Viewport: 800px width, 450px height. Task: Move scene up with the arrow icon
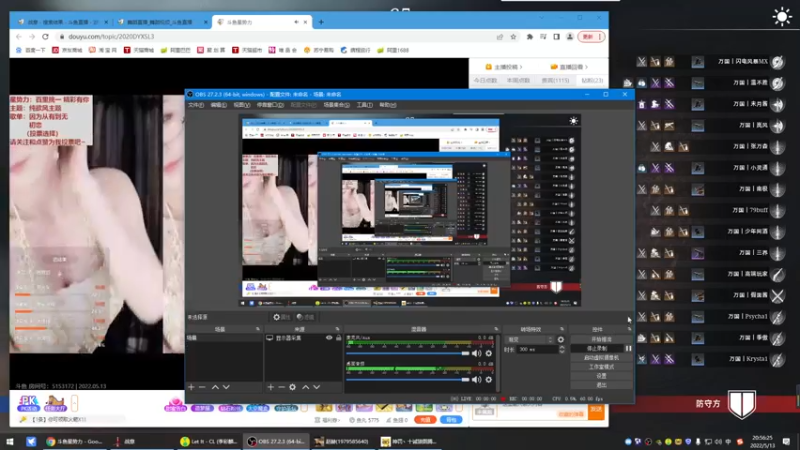click(x=215, y=387)
